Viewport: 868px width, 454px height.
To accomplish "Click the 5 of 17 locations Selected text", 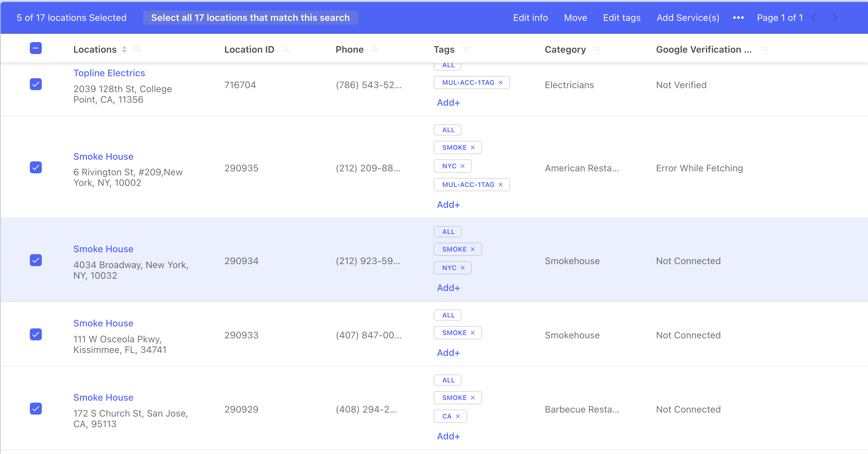I will [x=71, y=18].
